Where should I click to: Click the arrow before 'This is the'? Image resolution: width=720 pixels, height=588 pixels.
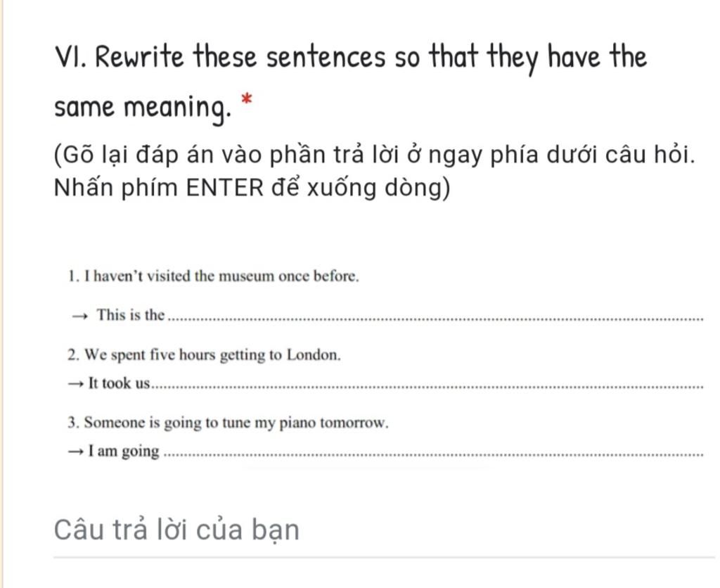79,316
